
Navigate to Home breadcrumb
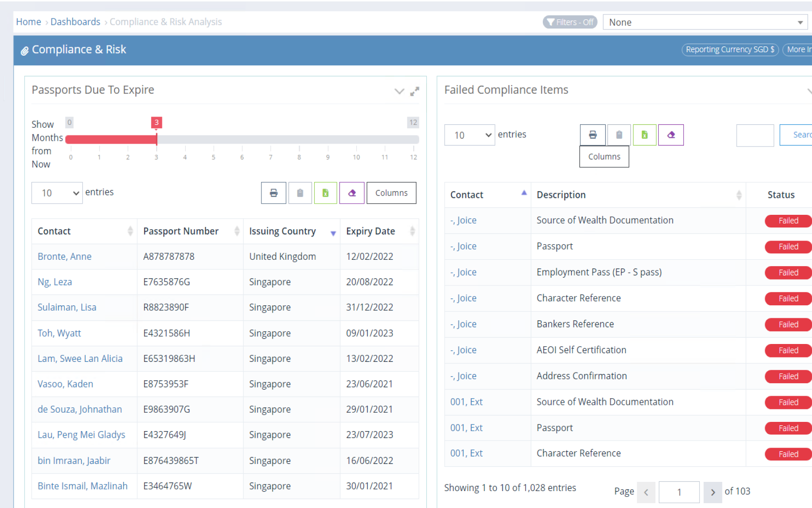29,22
